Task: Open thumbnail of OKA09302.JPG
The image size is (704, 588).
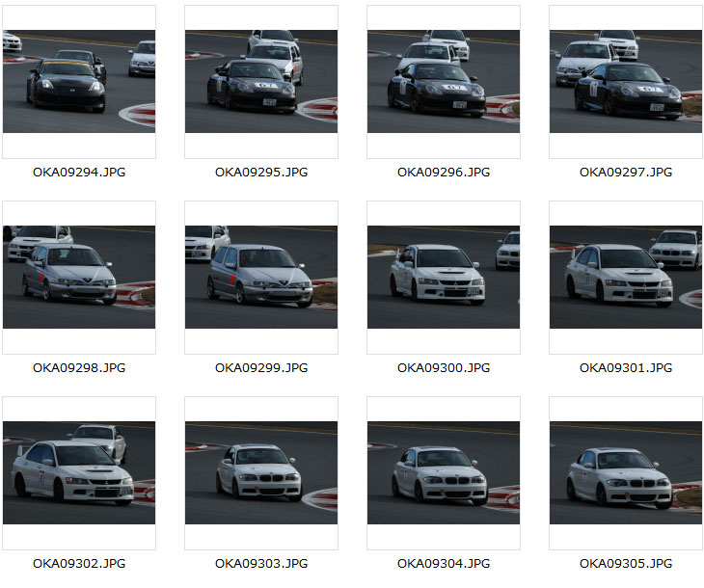Action: tap(79, 472)
